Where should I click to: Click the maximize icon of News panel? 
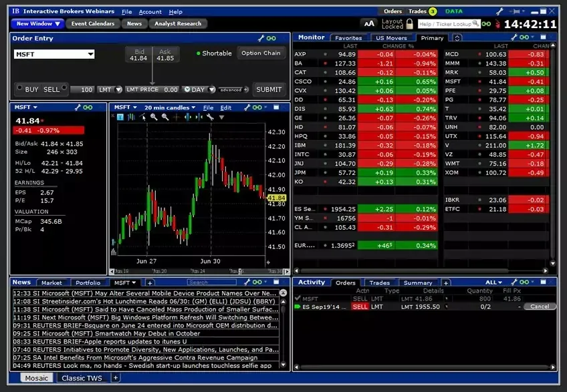click(x=276, y=282)
